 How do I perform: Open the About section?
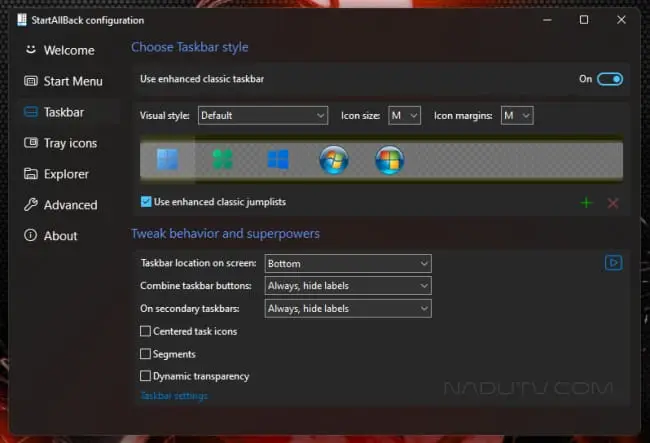51,236
